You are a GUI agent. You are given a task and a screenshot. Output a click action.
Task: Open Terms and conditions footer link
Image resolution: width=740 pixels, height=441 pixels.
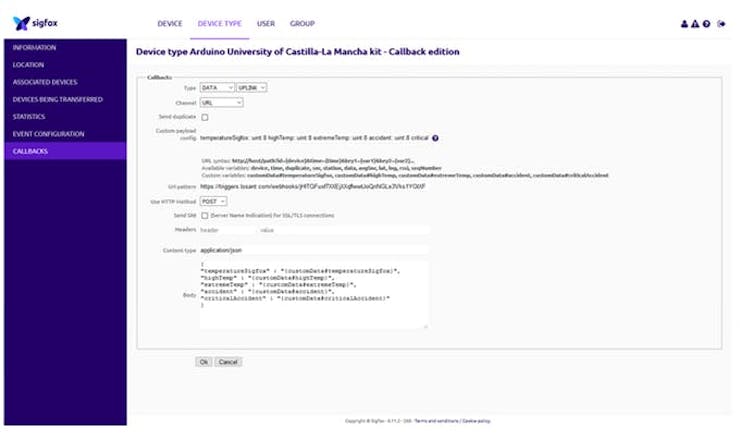pos(437,421)
